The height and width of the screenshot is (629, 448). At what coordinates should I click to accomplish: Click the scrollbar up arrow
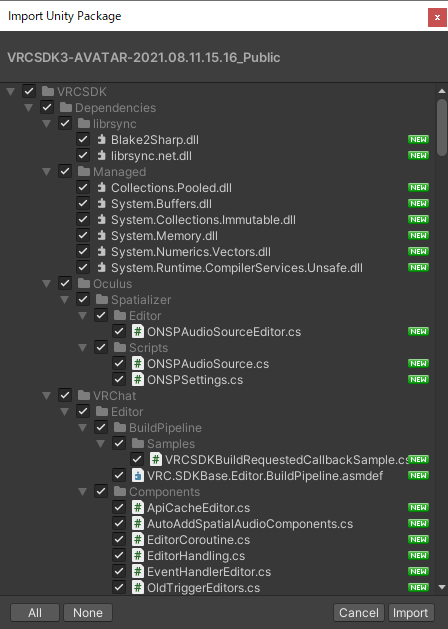pyautogui.click(x=442, y=91)
